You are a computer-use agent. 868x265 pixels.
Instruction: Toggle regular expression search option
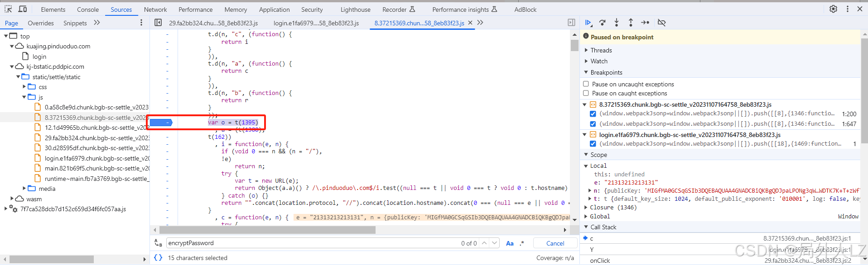click(522, 243)
